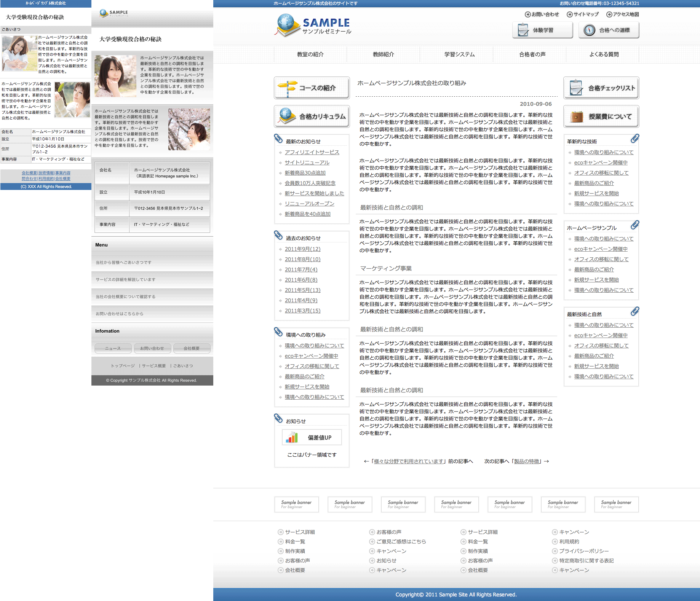Open コースの紹介 signpost banner
This screenshot has width=700, height=601.
coord(312,88)
